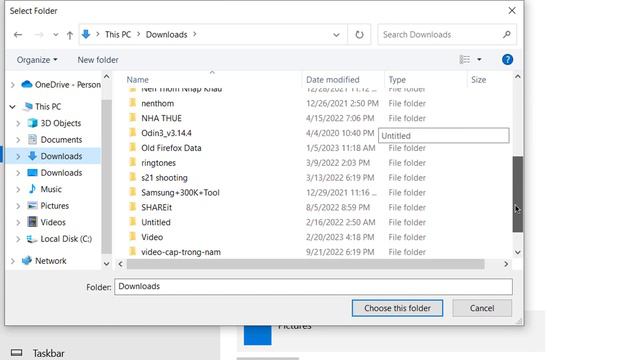
Task: Expand the Music node
Action: [x=18, y=189]
